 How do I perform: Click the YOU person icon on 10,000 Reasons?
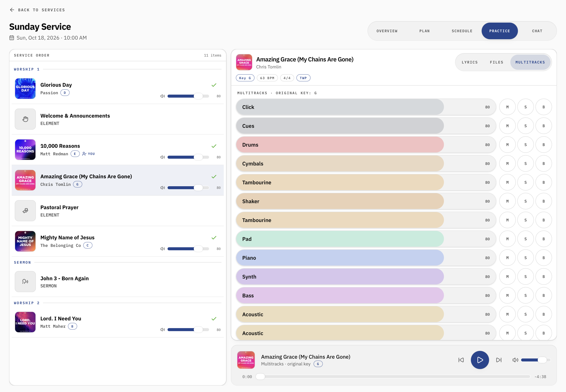coord(84,154)
